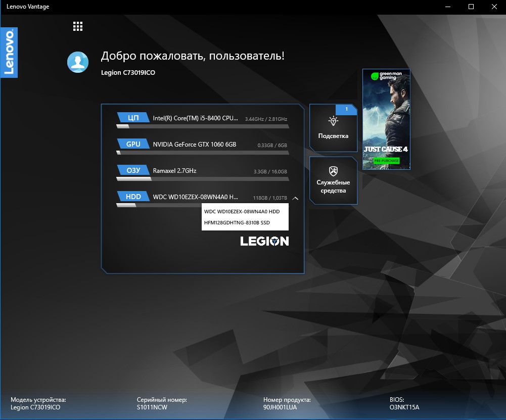This screenshot has width=506, height=420.
Task: Click the 3.3GB / 16.0GB value
Action: [270, 172]
